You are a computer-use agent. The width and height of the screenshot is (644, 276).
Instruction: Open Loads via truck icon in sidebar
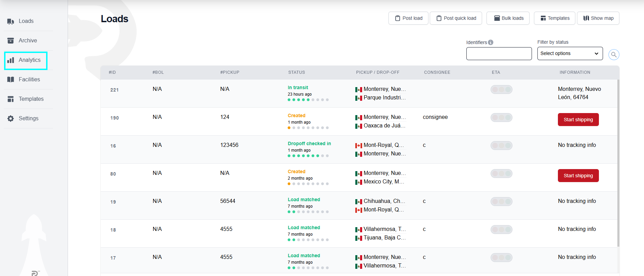coord(11,21)
